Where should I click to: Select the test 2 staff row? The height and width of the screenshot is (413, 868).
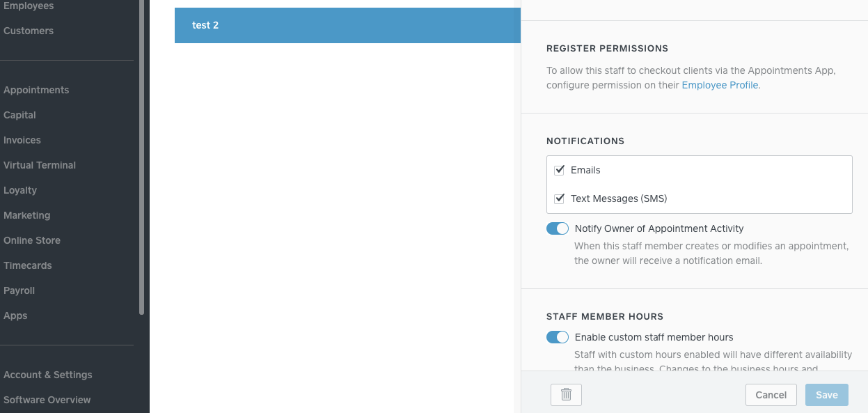tap(347, 25)
